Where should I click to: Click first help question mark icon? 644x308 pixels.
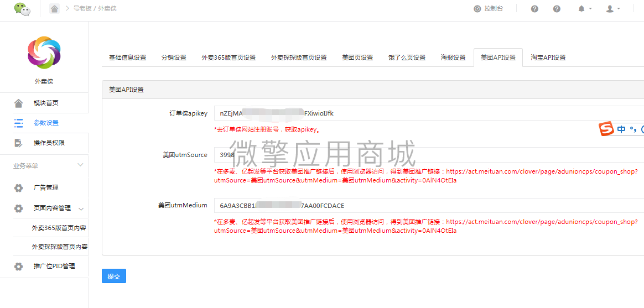tap(534, 9)
